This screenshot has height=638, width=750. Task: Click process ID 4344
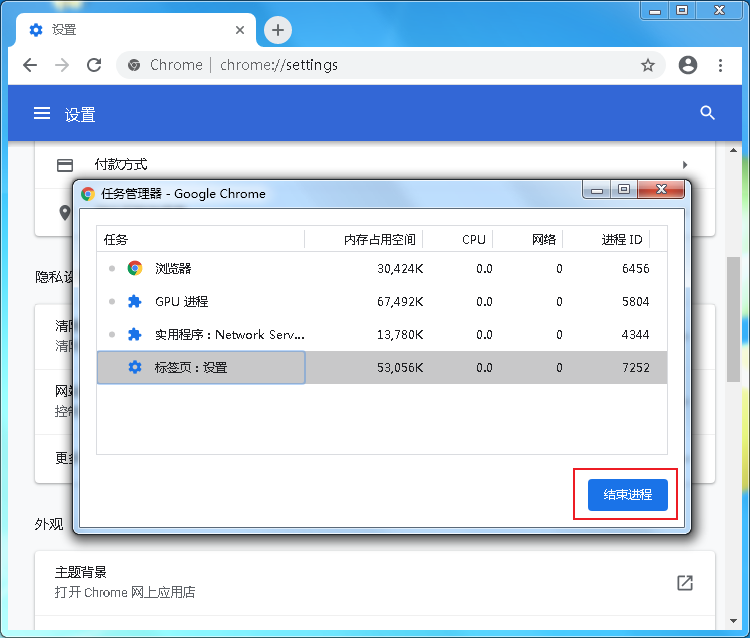tap(636, 335)
